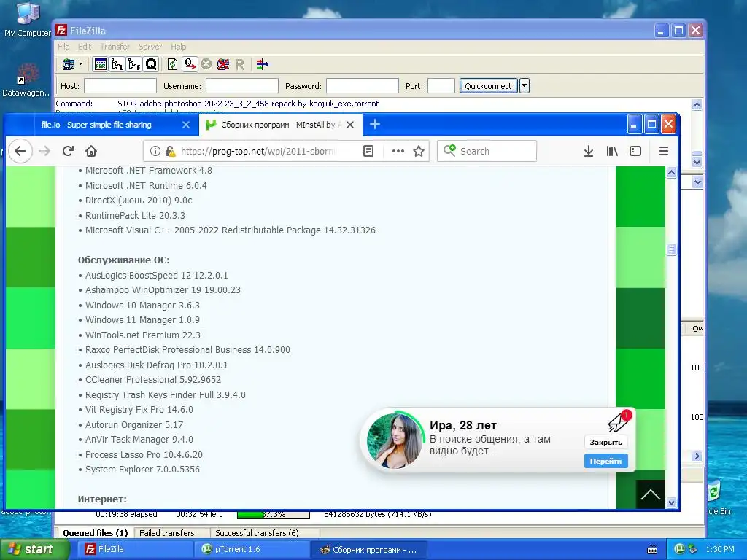Open browser hamburger menu

[664, 151]
